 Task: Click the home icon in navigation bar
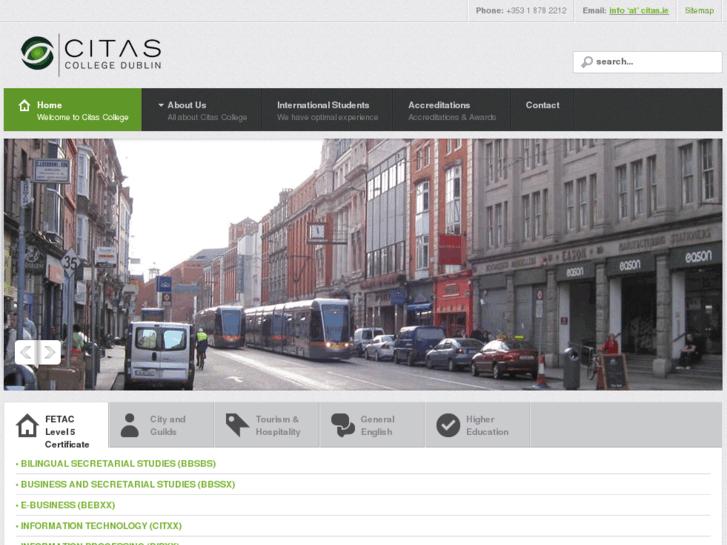(25, 105)
